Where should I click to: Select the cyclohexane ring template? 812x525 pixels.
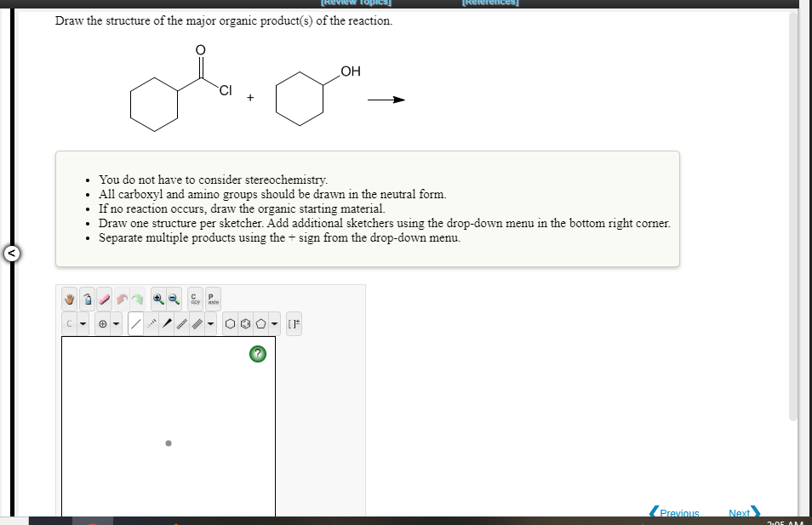[231, 324]
